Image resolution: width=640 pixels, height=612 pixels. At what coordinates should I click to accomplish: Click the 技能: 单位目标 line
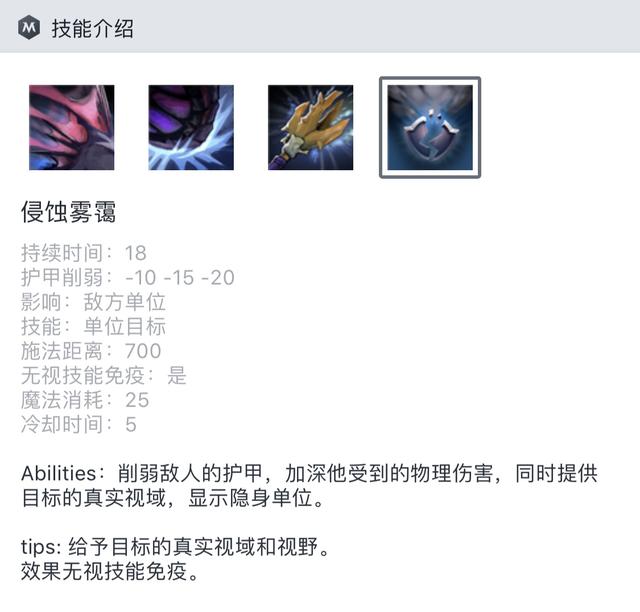pos(93,326)
